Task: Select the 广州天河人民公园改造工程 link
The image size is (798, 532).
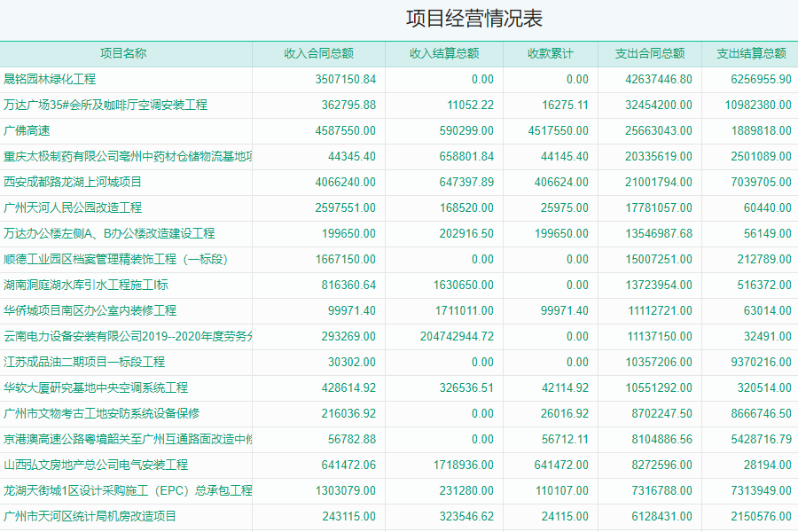Action: click(73, 207)
